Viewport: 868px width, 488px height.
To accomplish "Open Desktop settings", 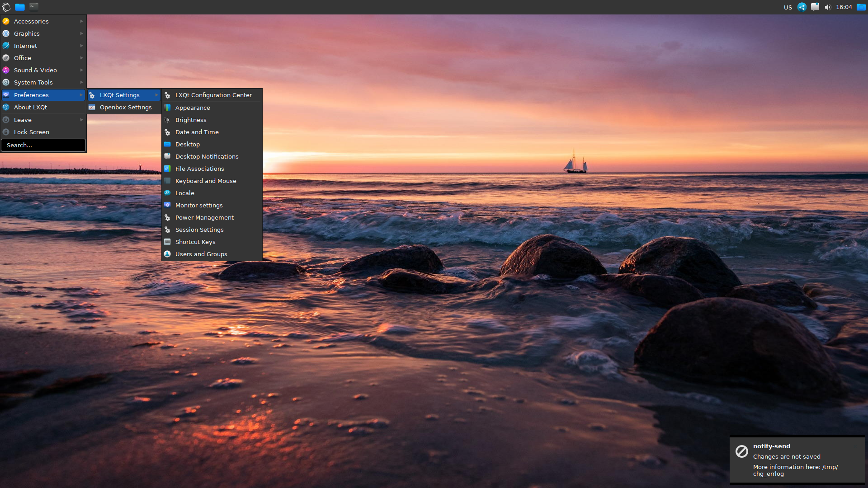I will [x=212, y=144].
